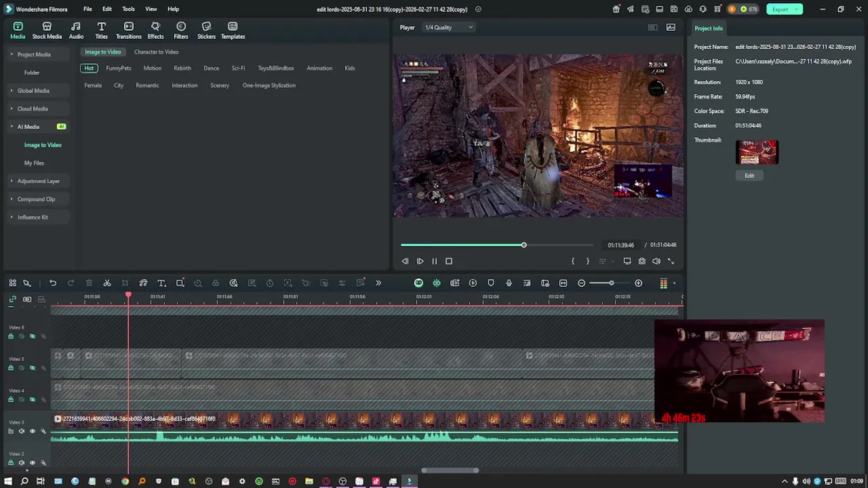Screen dimensions: 868x488
Task: Click the marker shield icon in timeline toolbar
Action: point(491,283)
